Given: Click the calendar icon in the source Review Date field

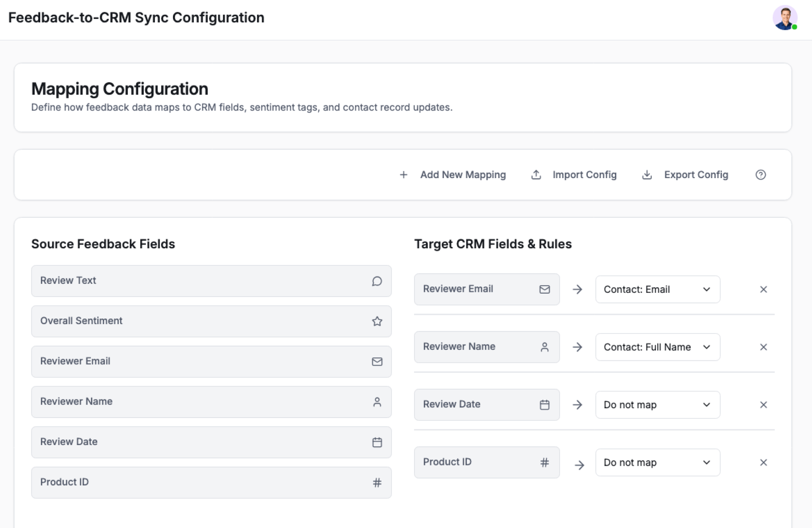Looking at the screenshot, I should click(377, 443).
